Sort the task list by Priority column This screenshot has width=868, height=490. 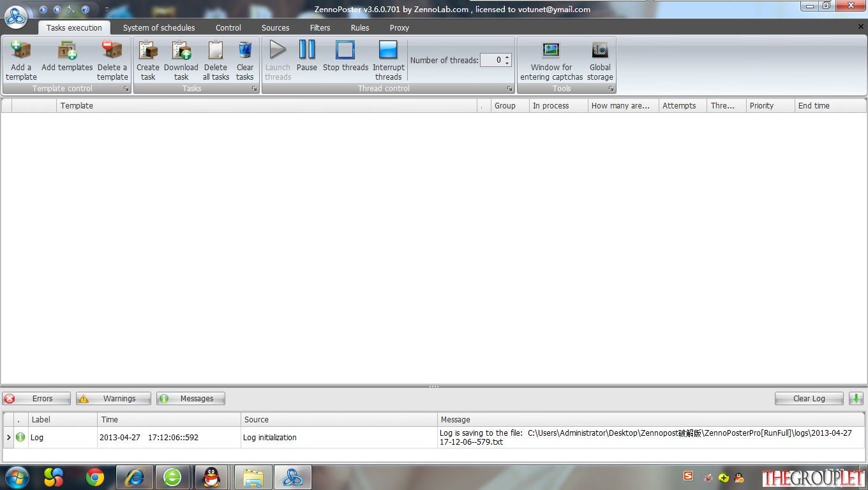tap(770, 106)
